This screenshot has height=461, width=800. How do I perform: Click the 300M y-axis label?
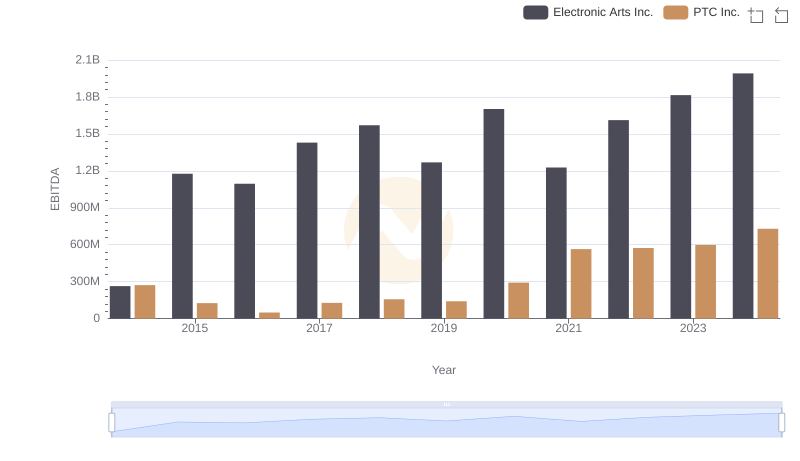[x=85, y=281]
